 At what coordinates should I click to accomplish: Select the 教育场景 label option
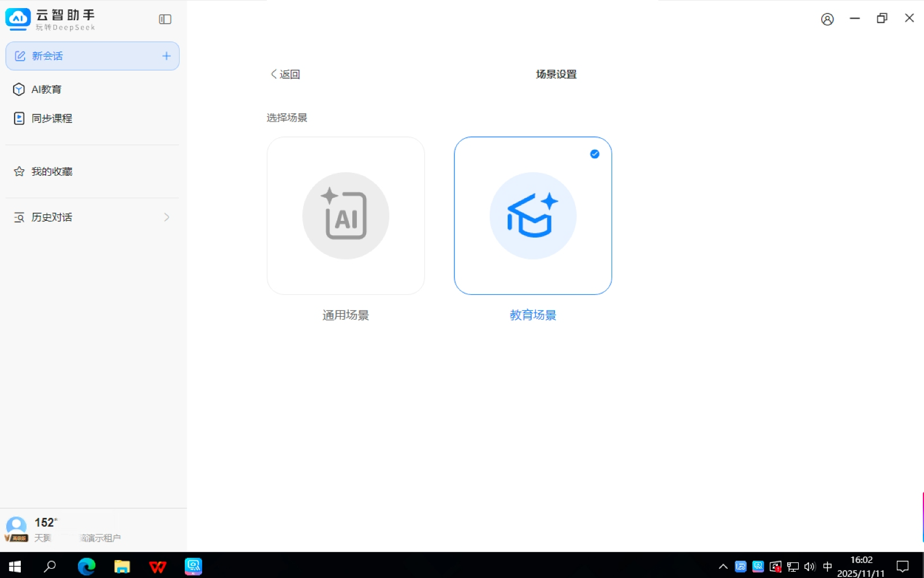click(532, 315)
